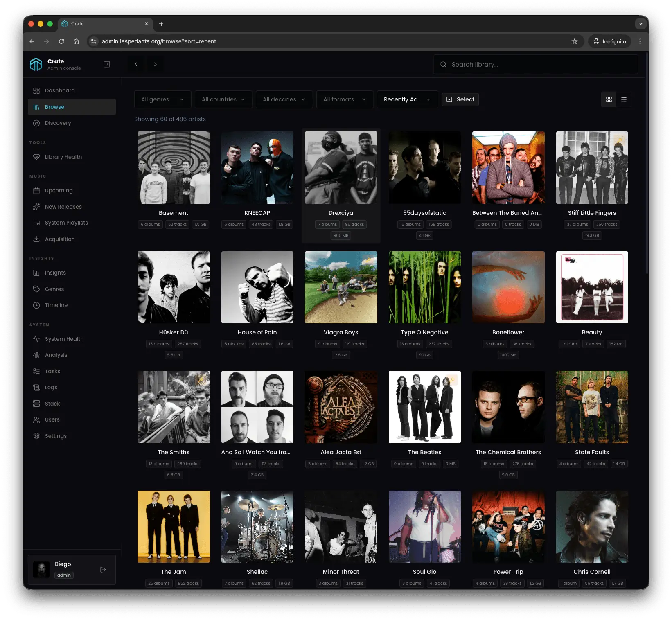Screen dimensions: 672x620
Task: Bookmark this page with the star icon
Action: [x=575, y=41]
